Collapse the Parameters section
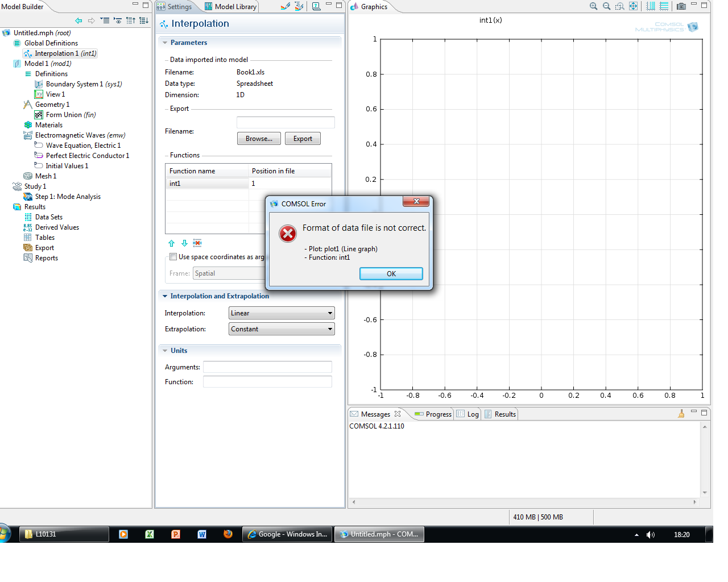This screenshot has width=728, height=582. pyautogui.click(x=165, y=43)
